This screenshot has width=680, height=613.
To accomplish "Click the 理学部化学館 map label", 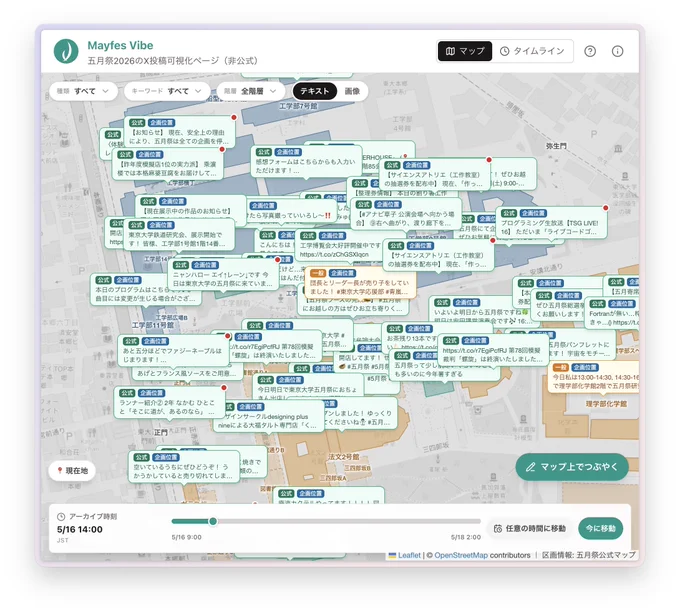I will pyautogui.click(x=606, y=404).
